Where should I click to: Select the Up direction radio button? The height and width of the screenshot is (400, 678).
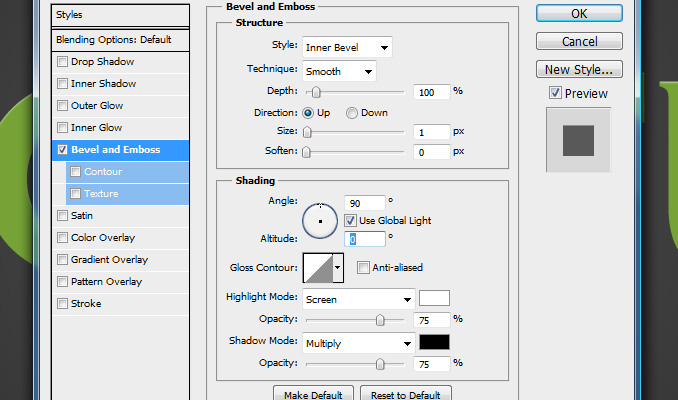pyautogui.click(x=308, y=113)
